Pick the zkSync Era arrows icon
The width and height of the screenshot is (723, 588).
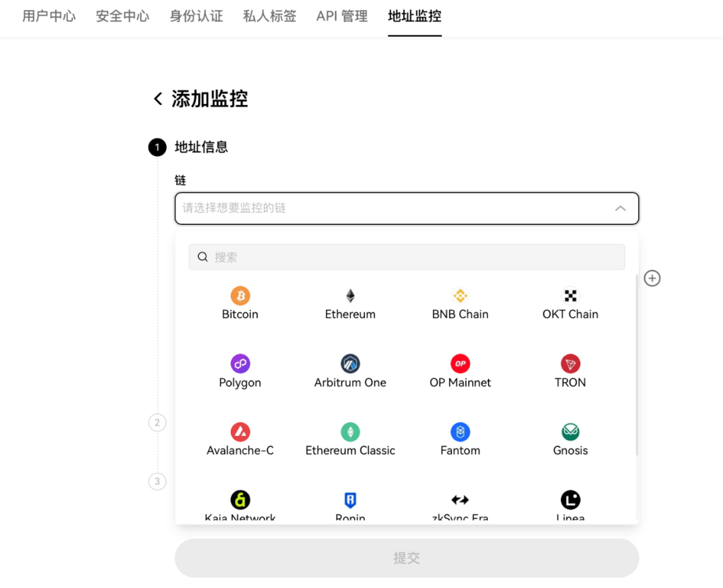click(x=460, y=500)
